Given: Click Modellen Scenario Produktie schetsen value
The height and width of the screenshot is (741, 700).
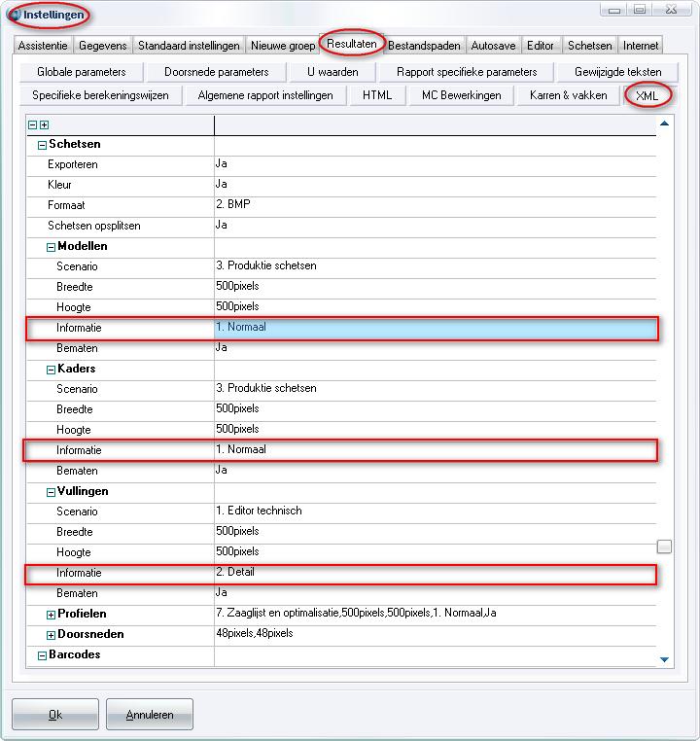Looking at the screenshot, I should pos(435,266).
